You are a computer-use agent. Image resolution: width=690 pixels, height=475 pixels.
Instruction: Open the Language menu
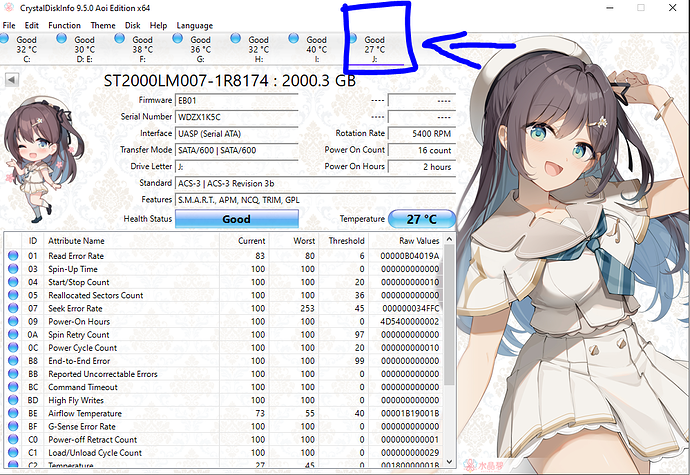click(194, 24)
